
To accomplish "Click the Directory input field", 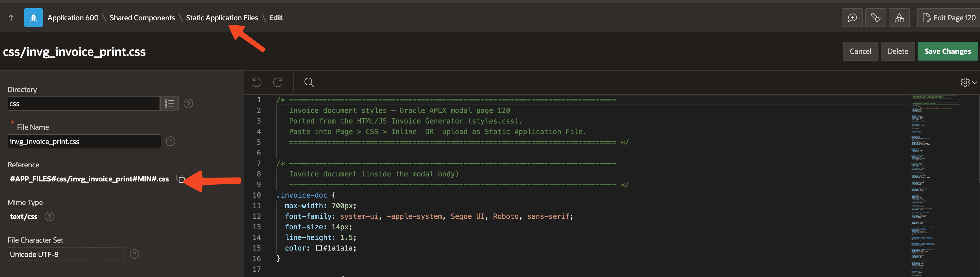I will point(83,103).
